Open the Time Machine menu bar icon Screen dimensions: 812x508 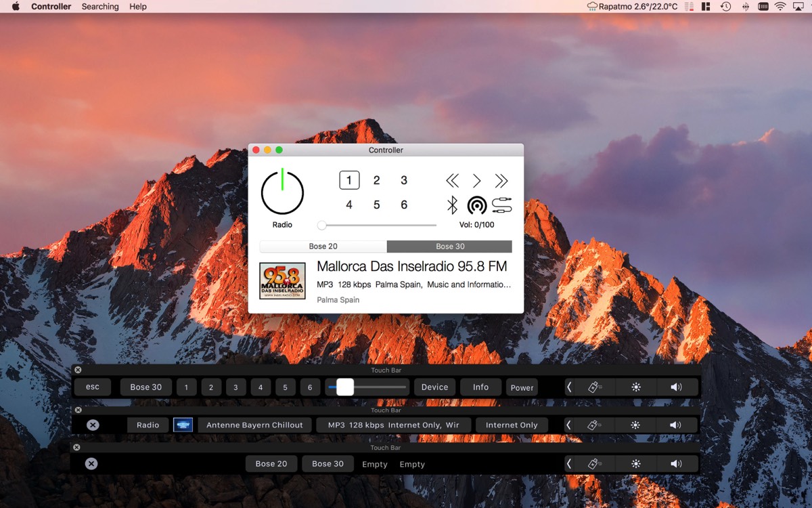coord(725,7)
